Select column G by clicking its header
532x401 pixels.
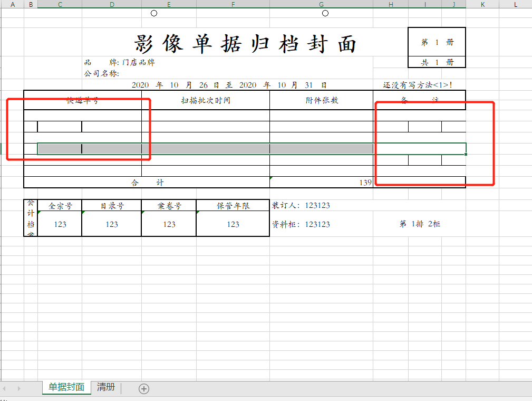[x=321, y=4]
